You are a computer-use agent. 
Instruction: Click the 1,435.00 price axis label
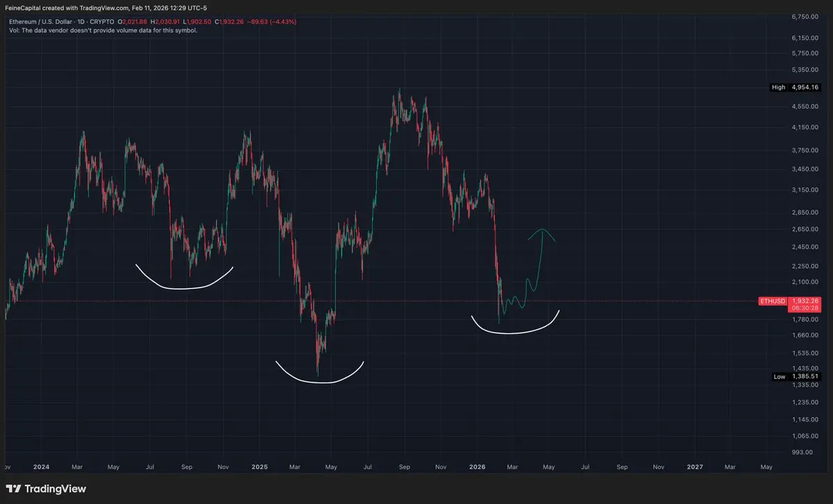(805, 368)
